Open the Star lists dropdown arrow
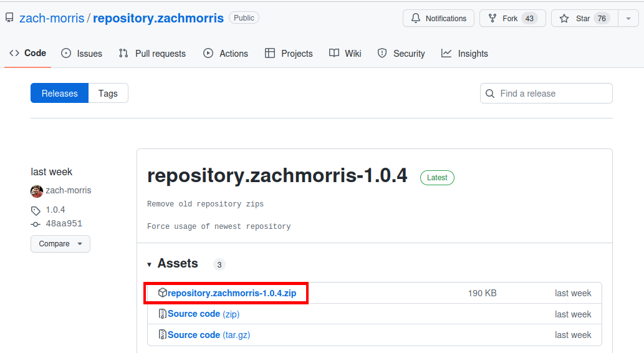The image size is (644, 353). pos(628,19)
